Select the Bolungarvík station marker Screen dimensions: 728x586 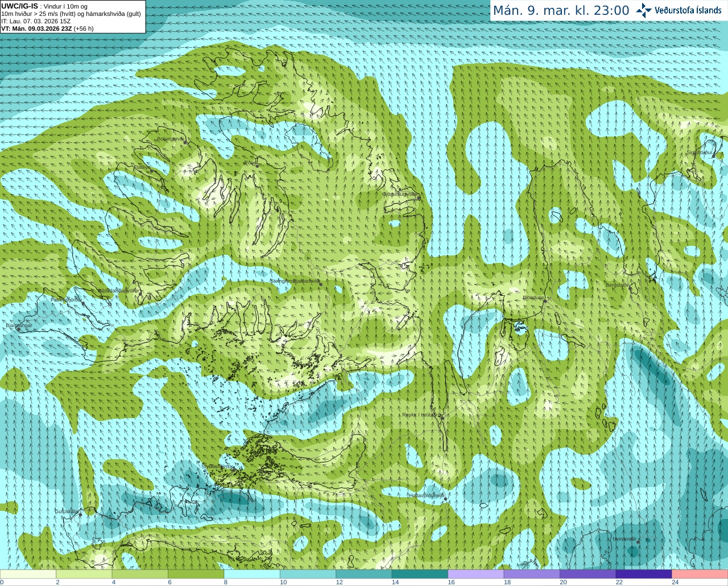click(185, 142)
